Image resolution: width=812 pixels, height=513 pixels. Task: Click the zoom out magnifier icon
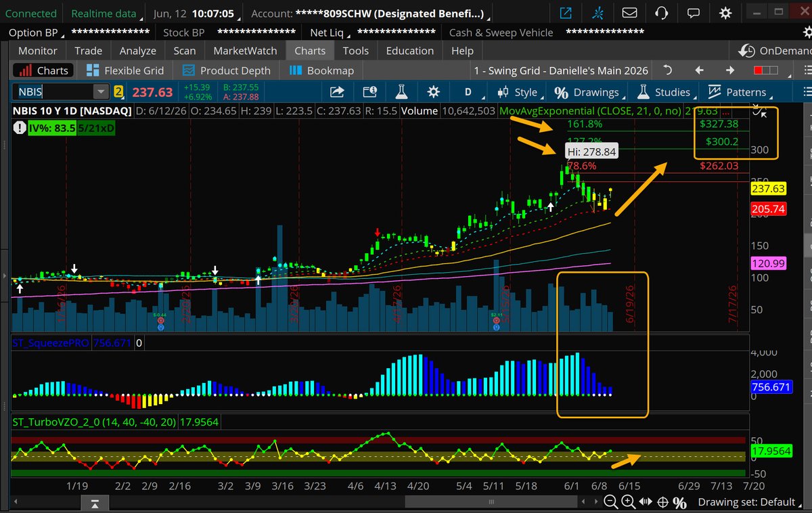(610, 501)
